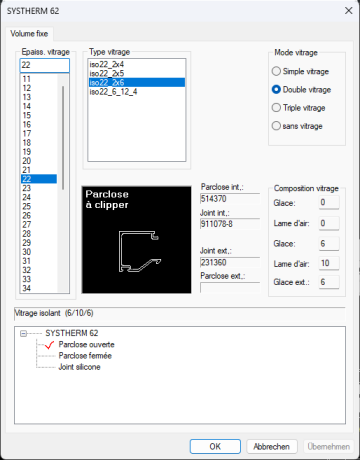Screen dimensions: 360x460
Task: Select thickness 32 in list
Action: [x=39, y=270]
